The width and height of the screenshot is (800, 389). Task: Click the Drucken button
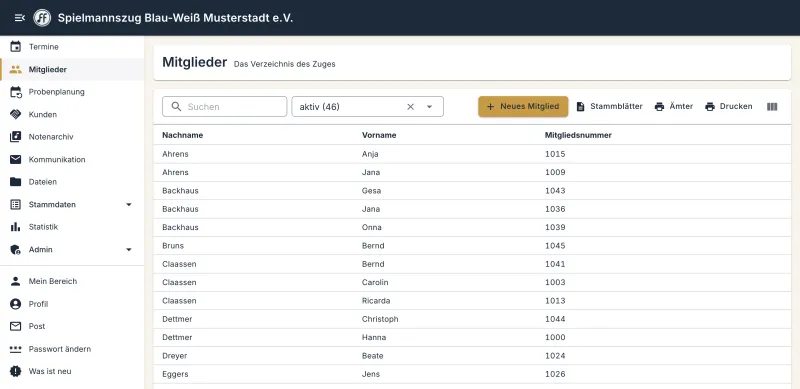tap(729, 107)
